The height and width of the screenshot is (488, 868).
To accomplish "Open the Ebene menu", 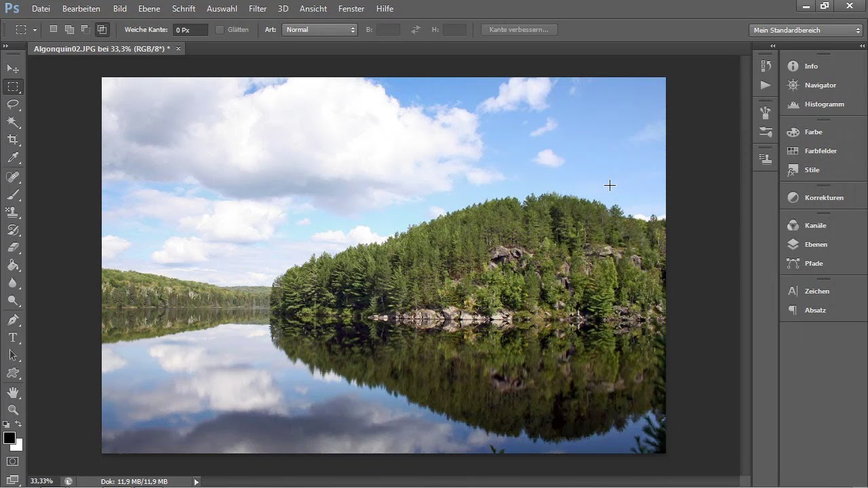I will (x=149, y=9).
